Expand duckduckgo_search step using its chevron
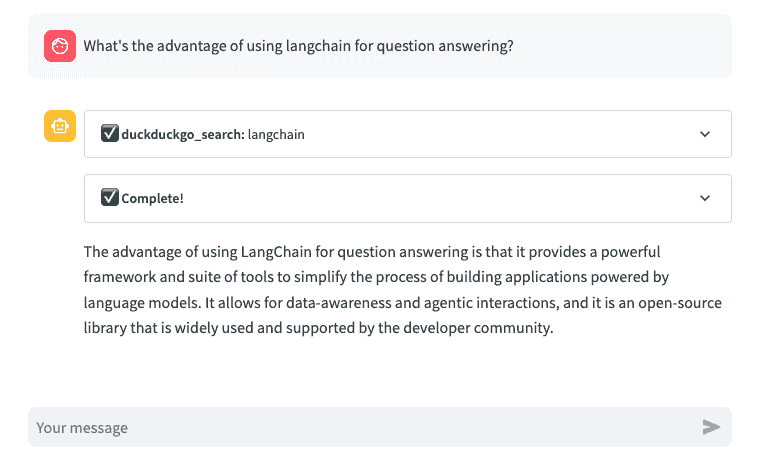The image size is (764, 470). pyautogui.click(x=705, y=134)
